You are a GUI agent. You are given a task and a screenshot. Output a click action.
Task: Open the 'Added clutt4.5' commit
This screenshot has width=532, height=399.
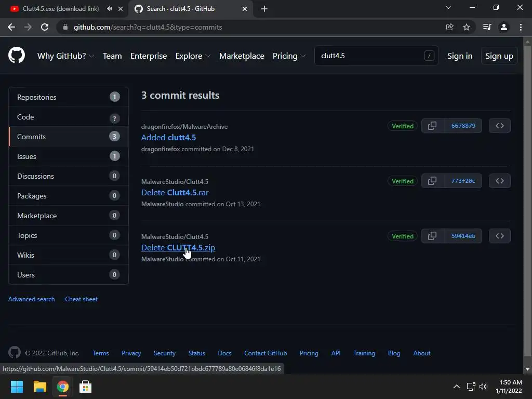pyautogui.click(x=169, y=137)
